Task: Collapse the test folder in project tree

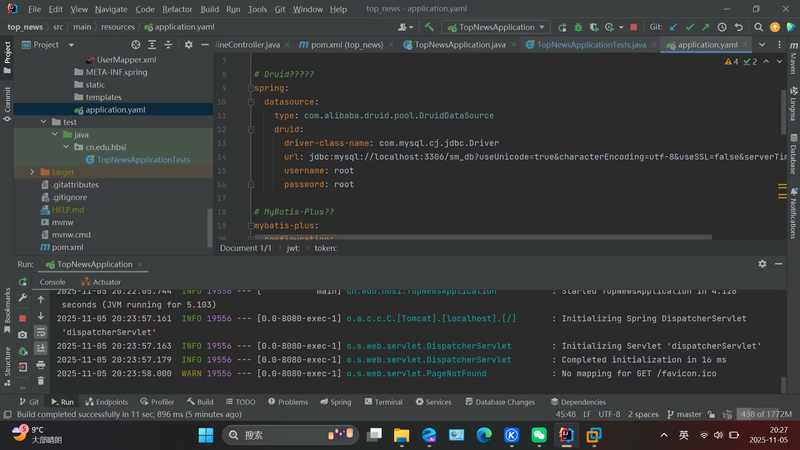Action: 43,122
